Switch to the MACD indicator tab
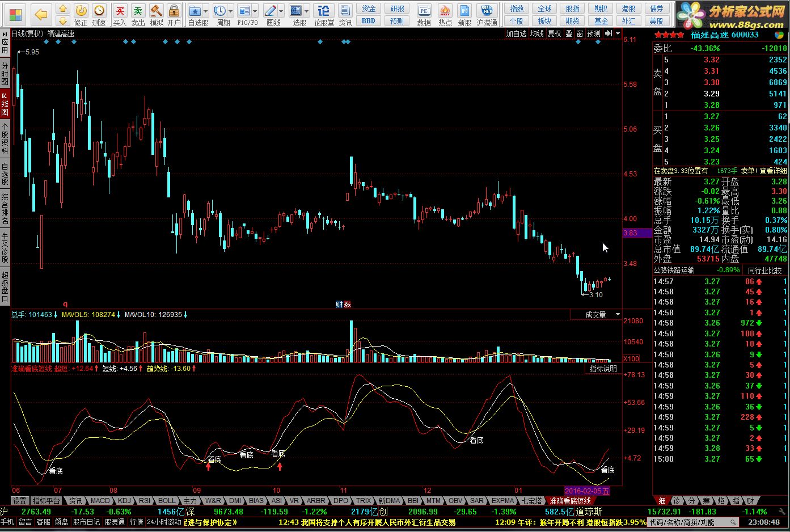790x532 pixels. click(x=100, y=501)
